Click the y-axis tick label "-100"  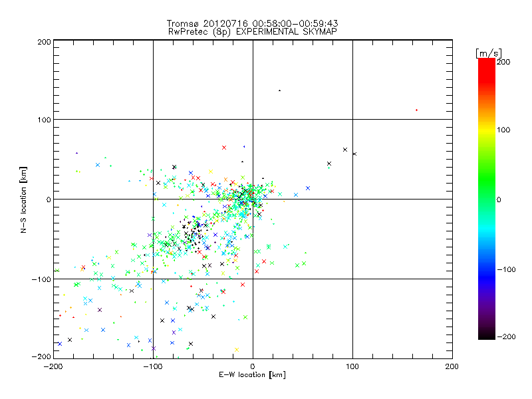click(x=41, y=279)
